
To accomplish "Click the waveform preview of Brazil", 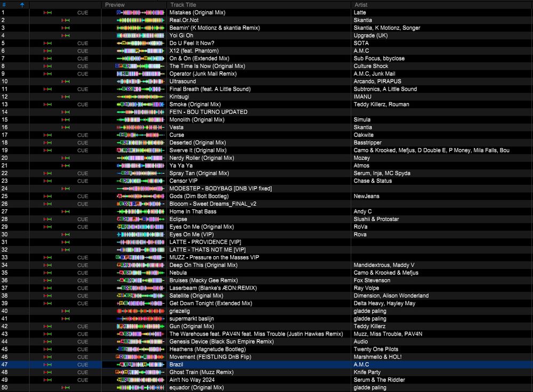I will [x=140, y=365].
